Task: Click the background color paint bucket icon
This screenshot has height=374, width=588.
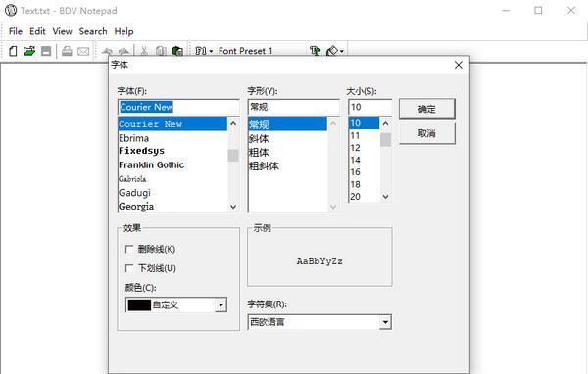Action: tap(332, 51)
